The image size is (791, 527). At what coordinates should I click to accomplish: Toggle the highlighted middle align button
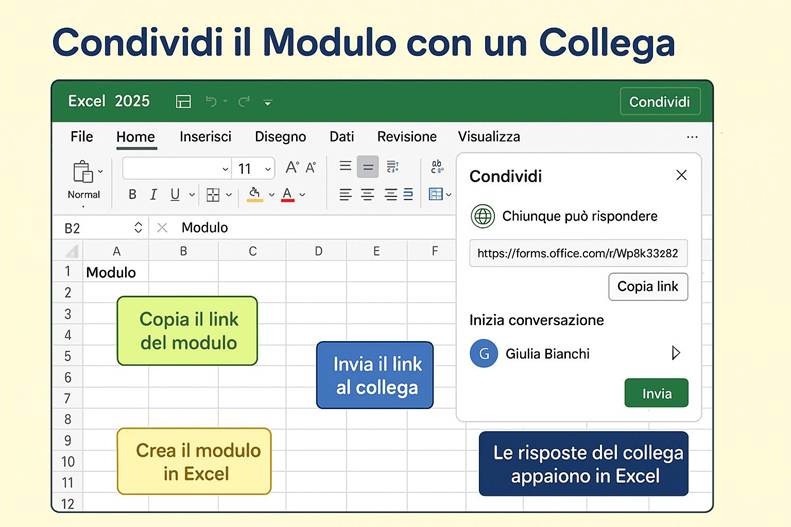pyautogui.click(x=368, y=167)
